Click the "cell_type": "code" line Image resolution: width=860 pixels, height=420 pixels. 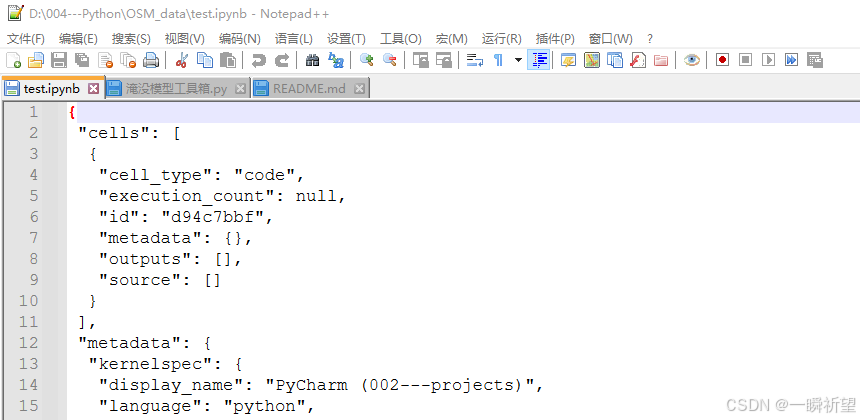pos(201,175)
